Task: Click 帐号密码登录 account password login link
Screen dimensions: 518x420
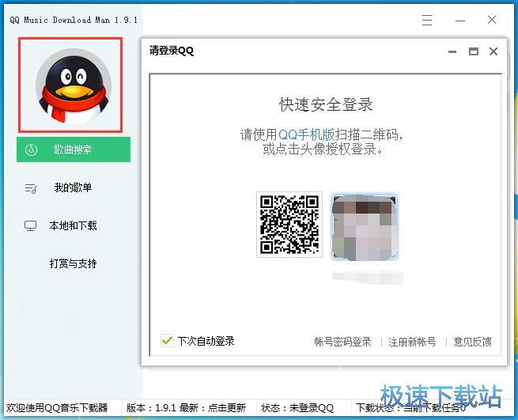Action: (x=342, y=342)
